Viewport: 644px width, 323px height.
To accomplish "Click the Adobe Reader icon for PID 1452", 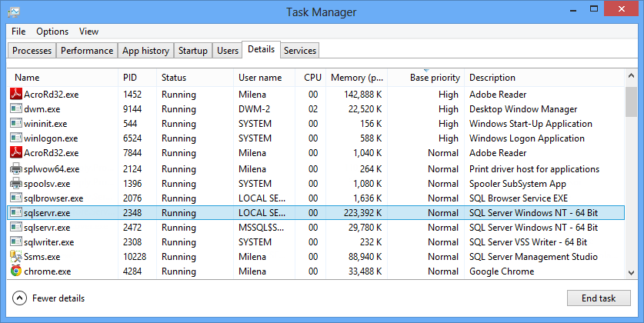I will 16,94.
